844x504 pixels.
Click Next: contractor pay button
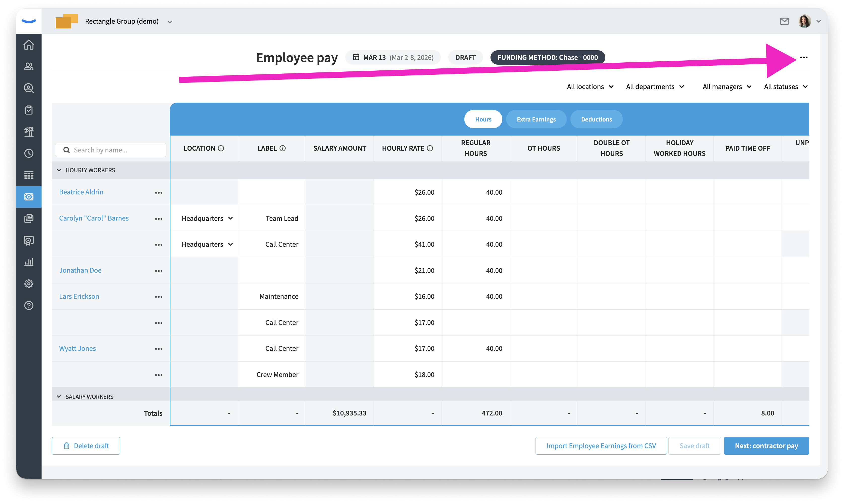766,446
